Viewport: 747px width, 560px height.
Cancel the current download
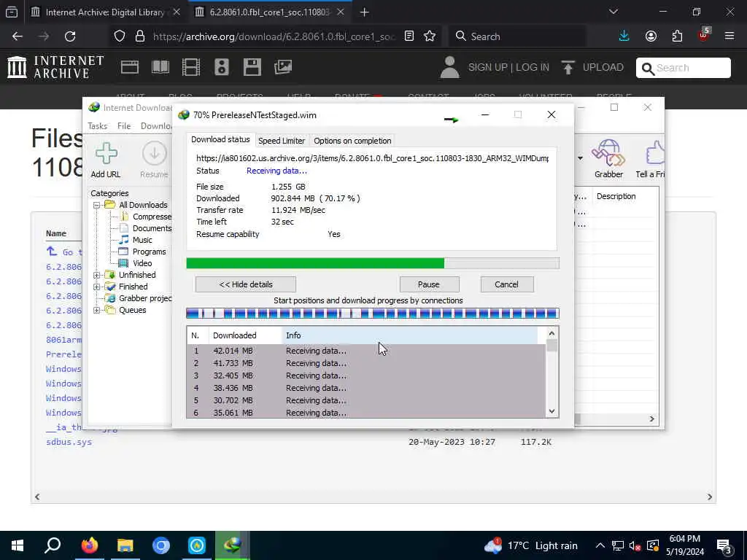tap(506, 284)
